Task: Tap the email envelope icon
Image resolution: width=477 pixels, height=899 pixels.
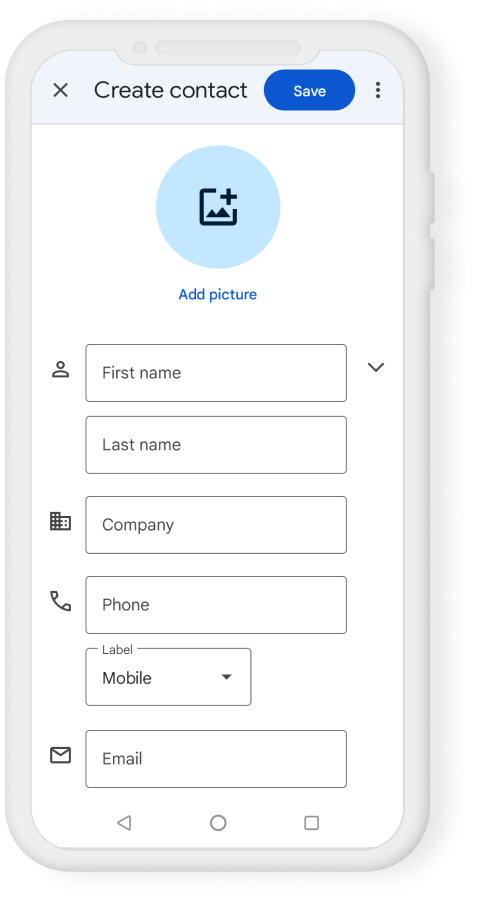Action: (x=60, y=755)
